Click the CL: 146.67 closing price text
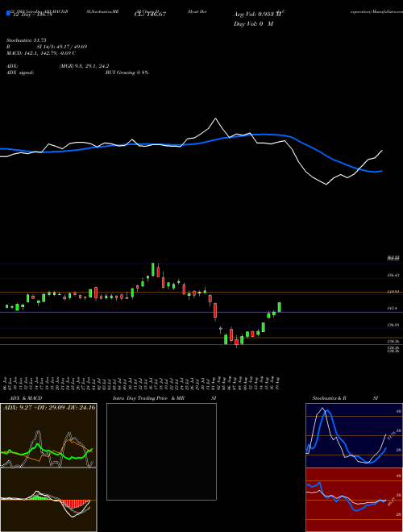This screenshot has width=403, height=532. [x=150, y=15]
